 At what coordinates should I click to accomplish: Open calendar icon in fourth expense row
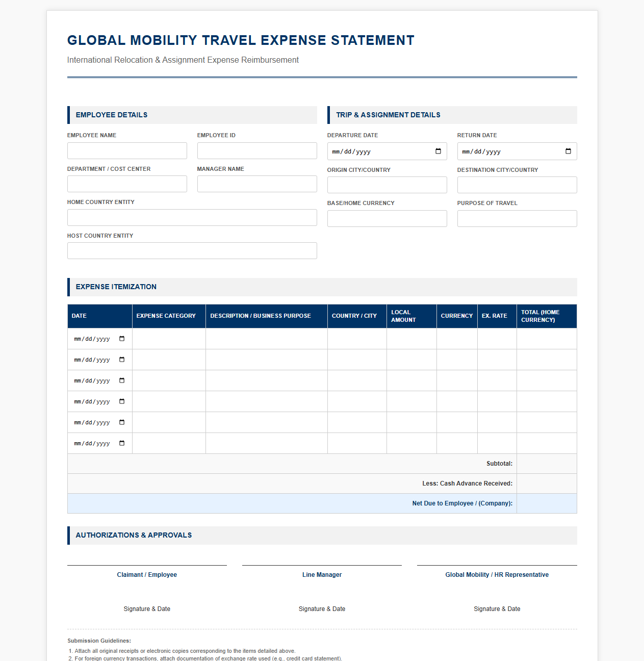[122, 401]
